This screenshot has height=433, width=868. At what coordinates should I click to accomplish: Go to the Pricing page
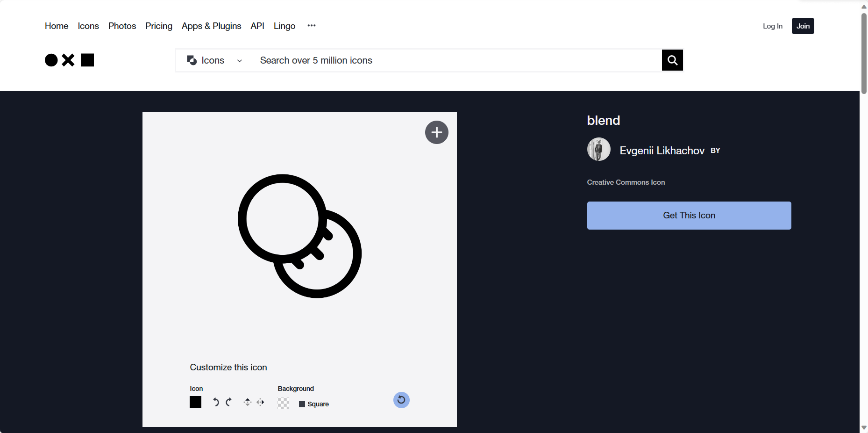158,26
